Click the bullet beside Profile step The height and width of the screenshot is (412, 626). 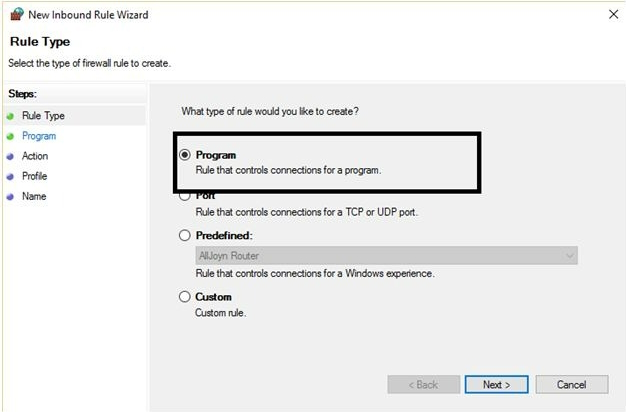[11, 176]
